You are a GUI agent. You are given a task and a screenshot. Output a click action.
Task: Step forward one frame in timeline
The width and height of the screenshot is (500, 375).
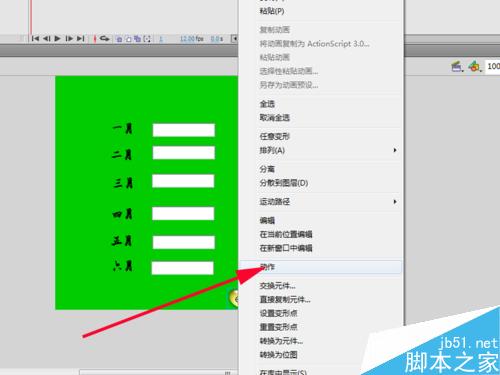coord(69,39)
